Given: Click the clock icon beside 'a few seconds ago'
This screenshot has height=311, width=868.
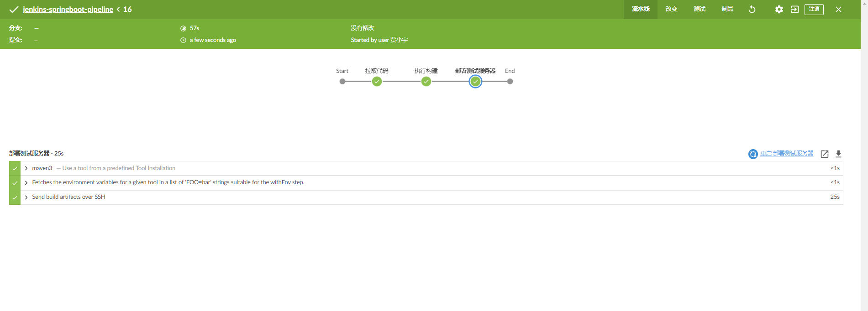Looking at the screenshot, I should click(x=183, y=40).
